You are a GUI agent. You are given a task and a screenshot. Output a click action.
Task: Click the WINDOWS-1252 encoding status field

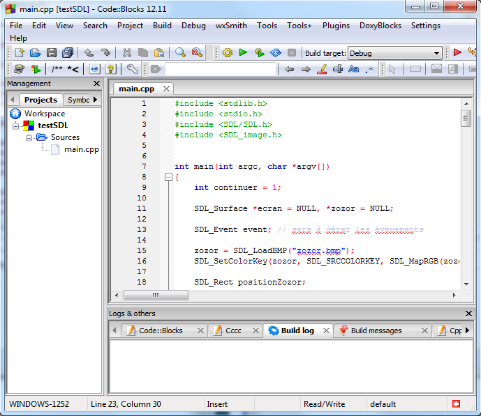tap(39, 404)
